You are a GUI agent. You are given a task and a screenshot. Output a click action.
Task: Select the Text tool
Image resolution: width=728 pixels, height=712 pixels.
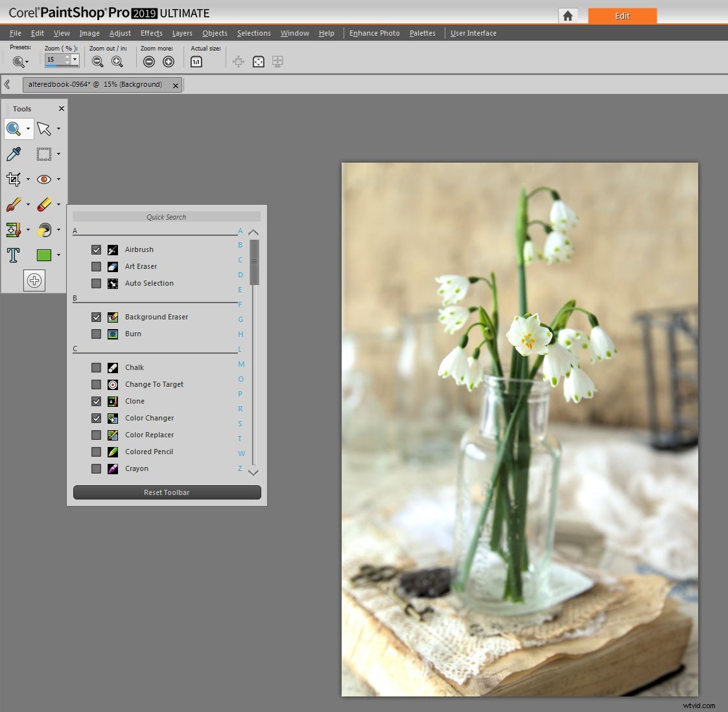pyautogui.click(x=13, y=255)
